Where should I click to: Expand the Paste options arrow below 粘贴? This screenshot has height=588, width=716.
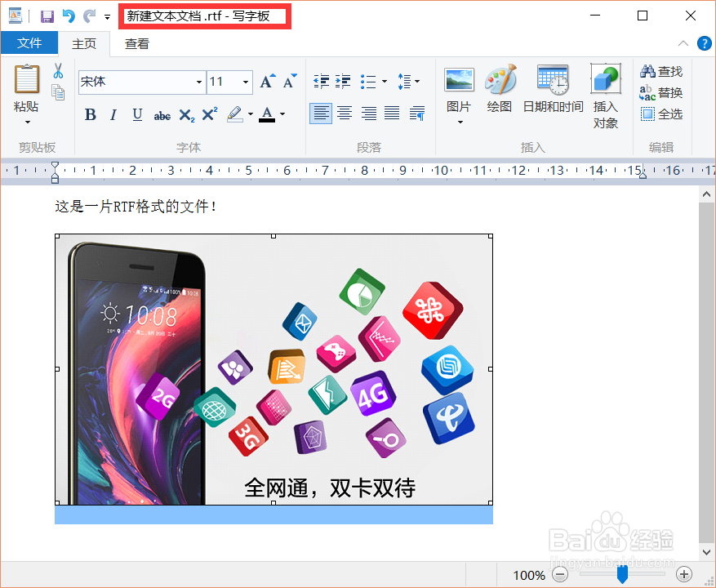28,122
